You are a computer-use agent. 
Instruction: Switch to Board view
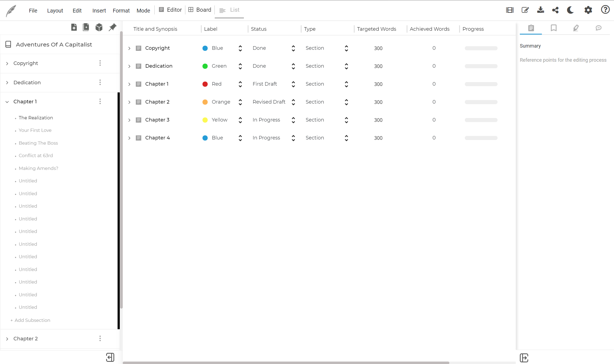pyautogui.click(x=200, y=10)
